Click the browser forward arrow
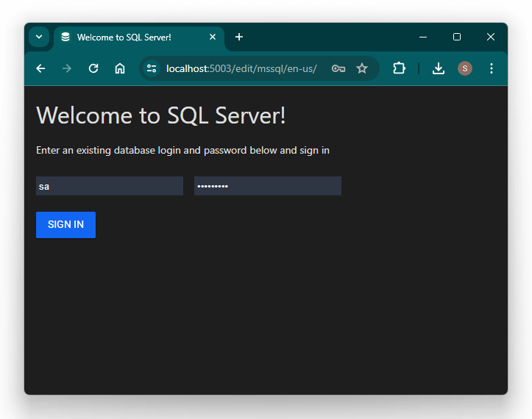Screen dimensions: 532x419 click(x=67, y=68)
